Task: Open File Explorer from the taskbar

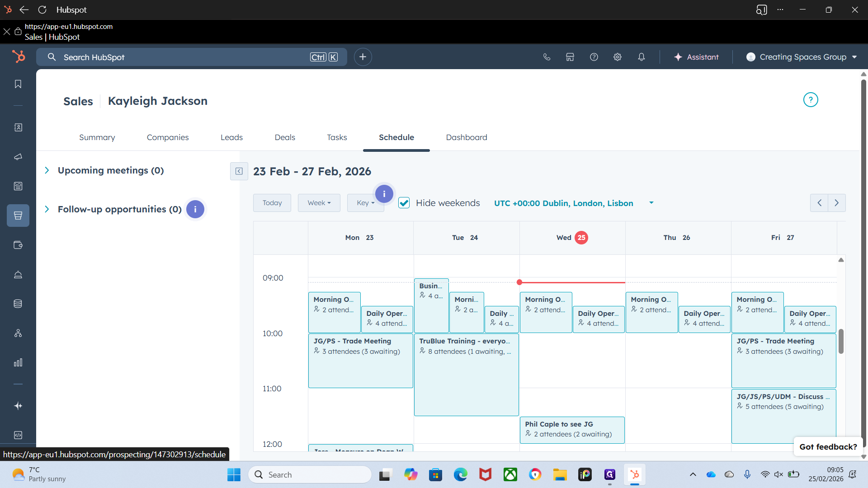Action: pyautogui.click(x=560, y=474)
